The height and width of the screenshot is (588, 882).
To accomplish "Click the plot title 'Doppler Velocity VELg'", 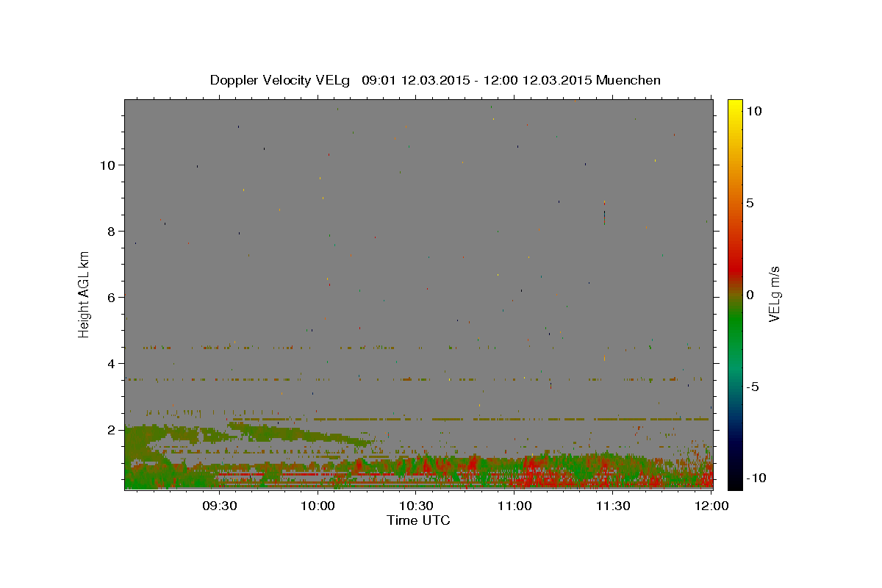I will tap(281, 80).
